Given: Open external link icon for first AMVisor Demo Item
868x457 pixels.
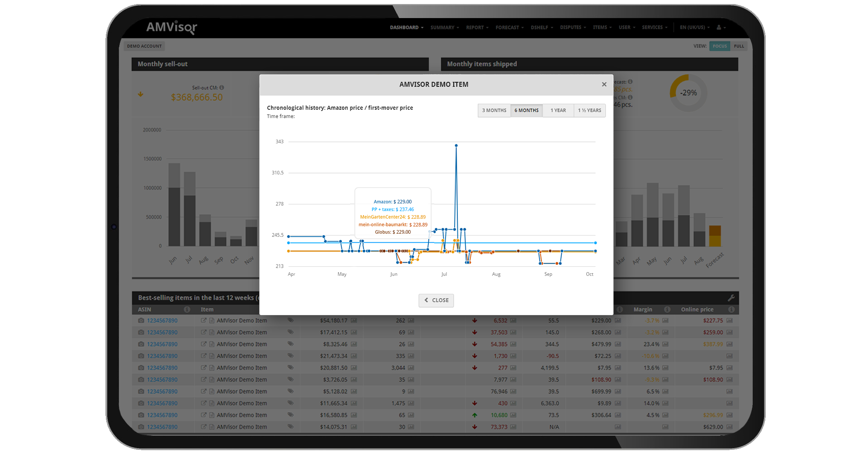Looking at the screenshot, I should [204, 320].
